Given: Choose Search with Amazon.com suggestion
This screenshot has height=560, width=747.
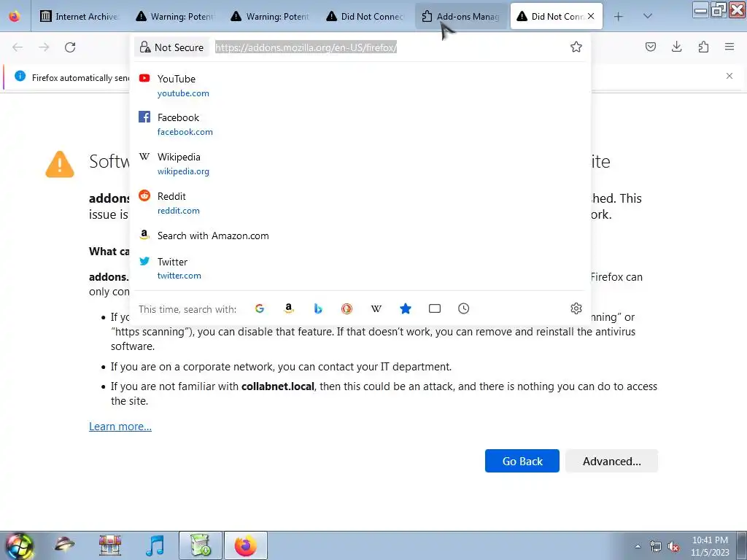Looking at the screenshot, I should (x=360, y=236).
